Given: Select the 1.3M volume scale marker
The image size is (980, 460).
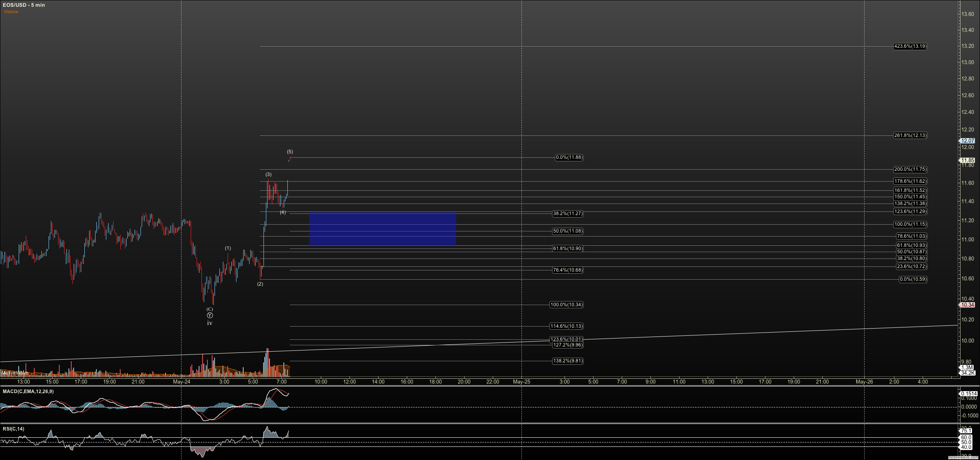Looking at the screenshot, I should coord(966,368).
